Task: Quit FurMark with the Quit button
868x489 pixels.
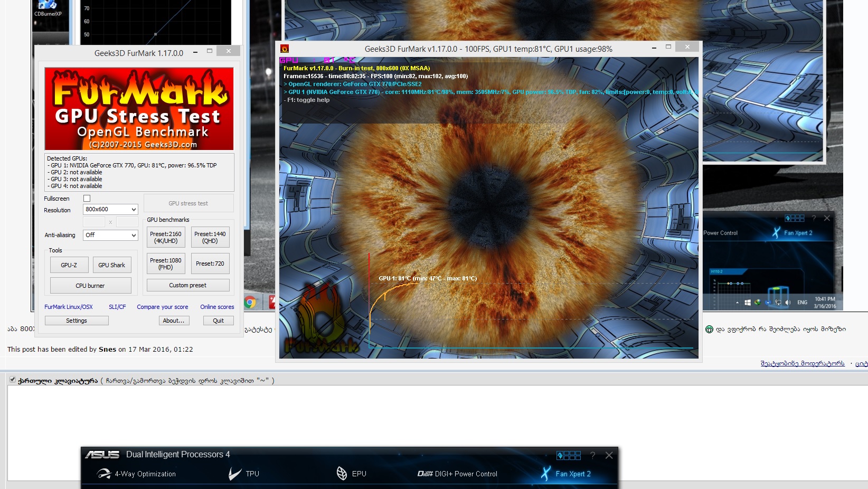Action: (x=218, y=321)
